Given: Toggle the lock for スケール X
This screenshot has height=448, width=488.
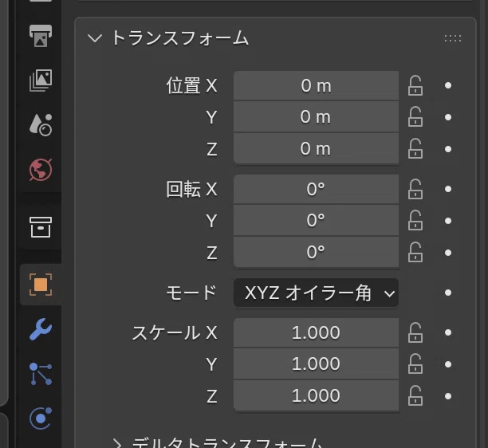Looking at the screenshot, I should tap(415, 332).
